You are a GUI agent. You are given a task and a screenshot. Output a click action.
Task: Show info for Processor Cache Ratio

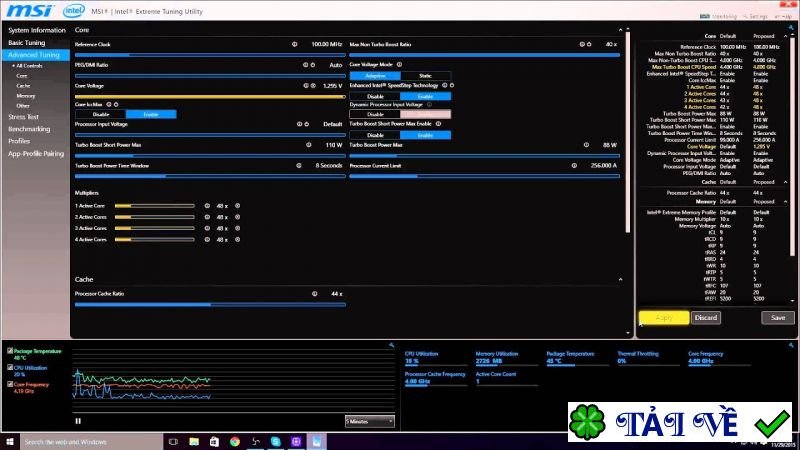point(315,294)
